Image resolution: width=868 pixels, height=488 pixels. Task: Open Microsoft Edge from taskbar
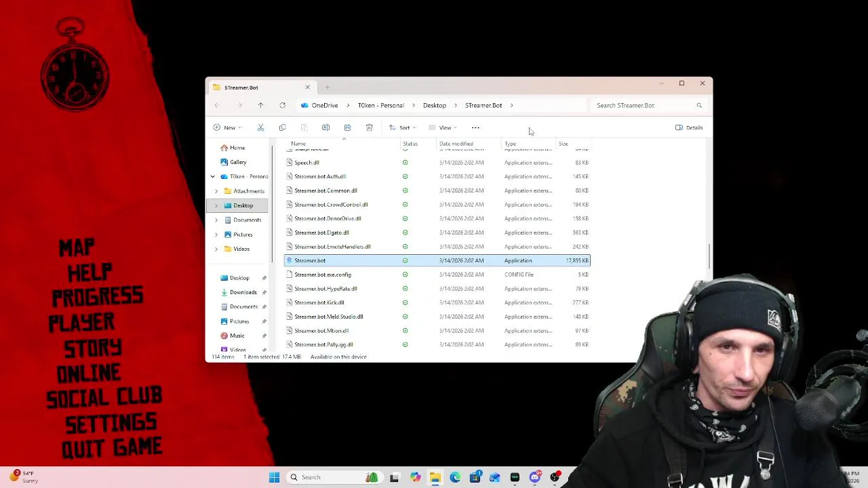[455, 477]
